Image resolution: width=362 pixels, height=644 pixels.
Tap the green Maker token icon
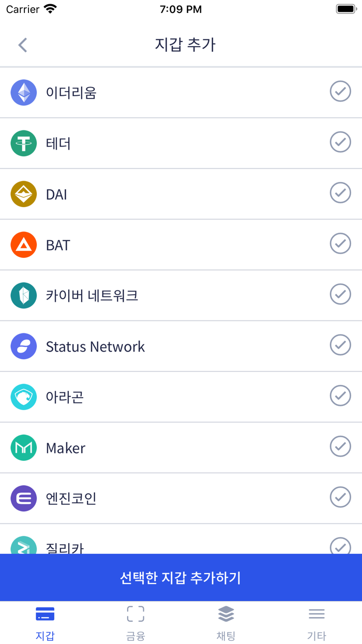click(24, 448)
